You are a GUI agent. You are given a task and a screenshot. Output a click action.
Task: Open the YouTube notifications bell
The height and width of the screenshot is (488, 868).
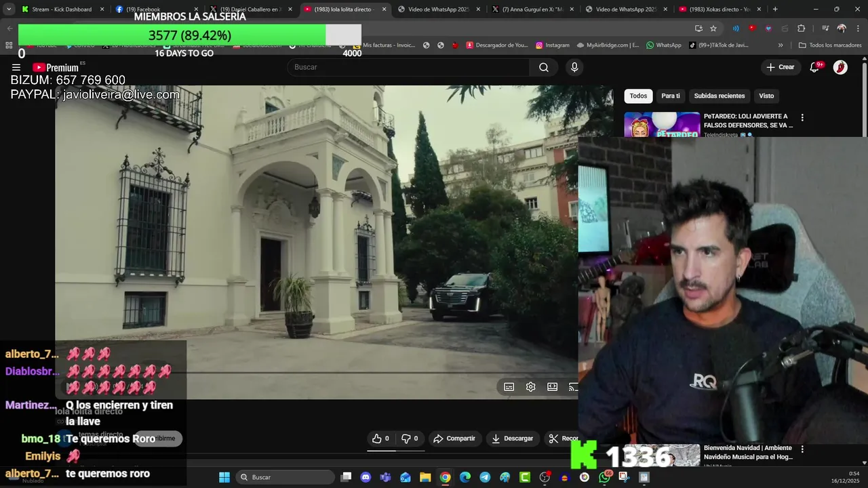815,67
